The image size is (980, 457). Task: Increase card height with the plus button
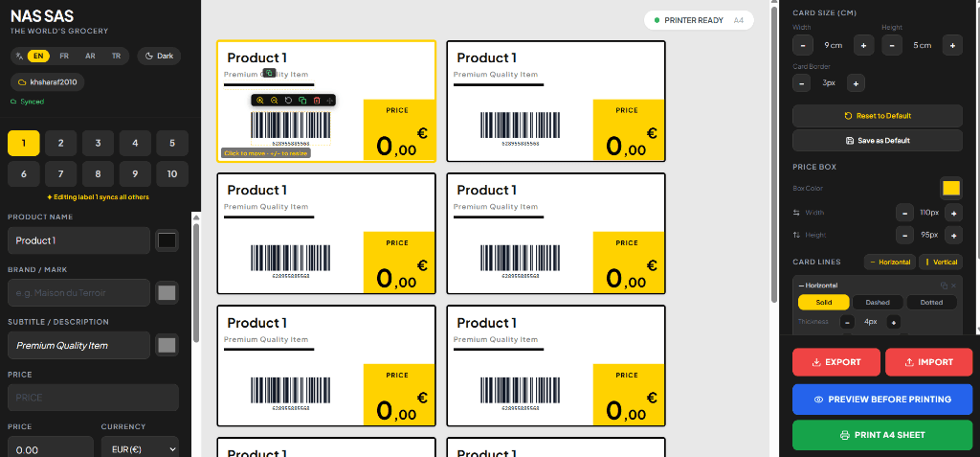coord(952,45)
